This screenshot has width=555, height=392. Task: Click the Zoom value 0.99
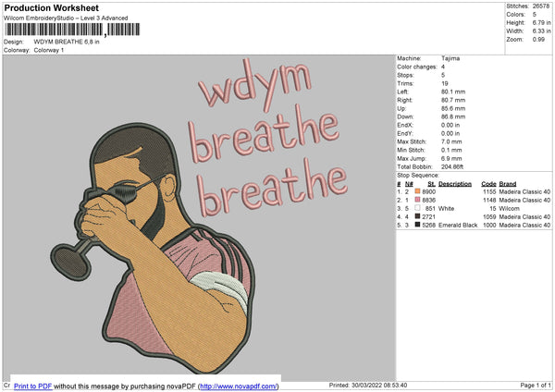tap(538, 39)
